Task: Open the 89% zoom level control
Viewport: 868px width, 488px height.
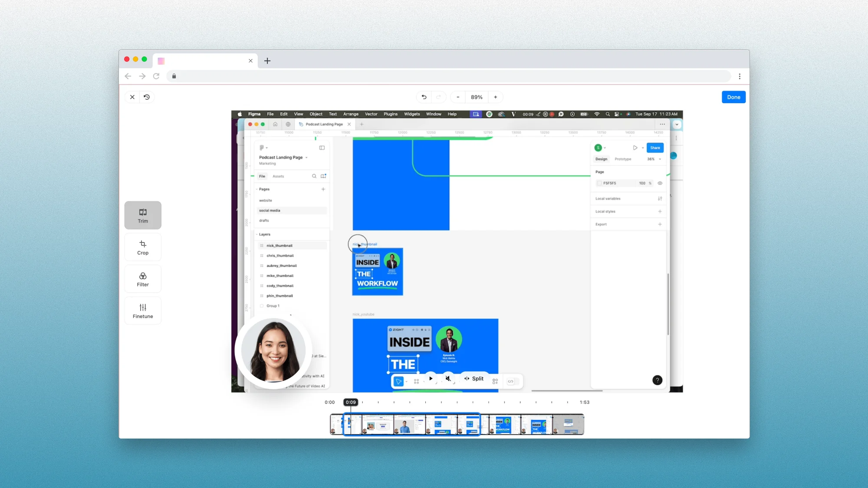Action: tap(477, 97)
